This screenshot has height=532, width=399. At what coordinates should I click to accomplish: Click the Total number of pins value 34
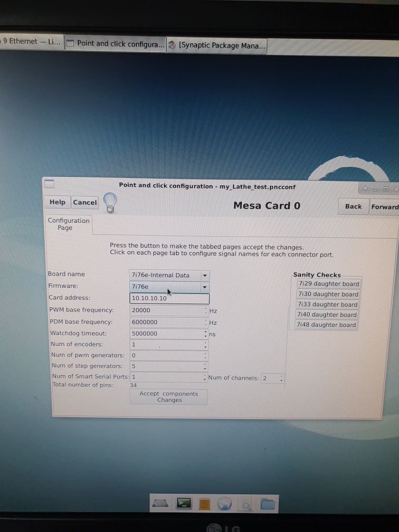click(x=134, y=385)
